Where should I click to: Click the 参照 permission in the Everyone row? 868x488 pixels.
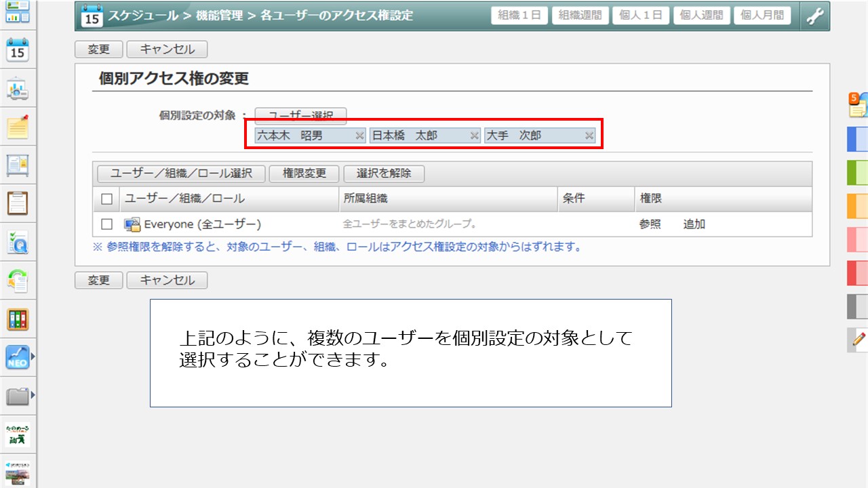click(x=650, y=224)
